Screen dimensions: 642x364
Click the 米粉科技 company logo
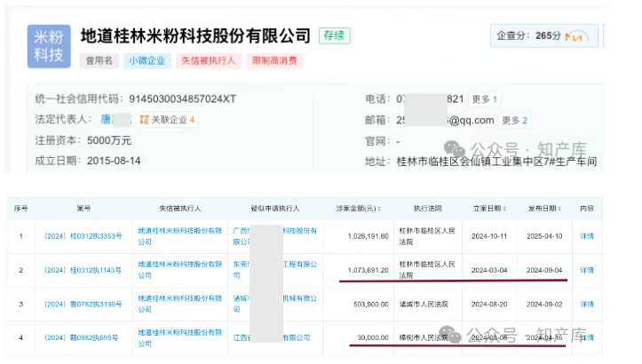click(x=49, y=46)
